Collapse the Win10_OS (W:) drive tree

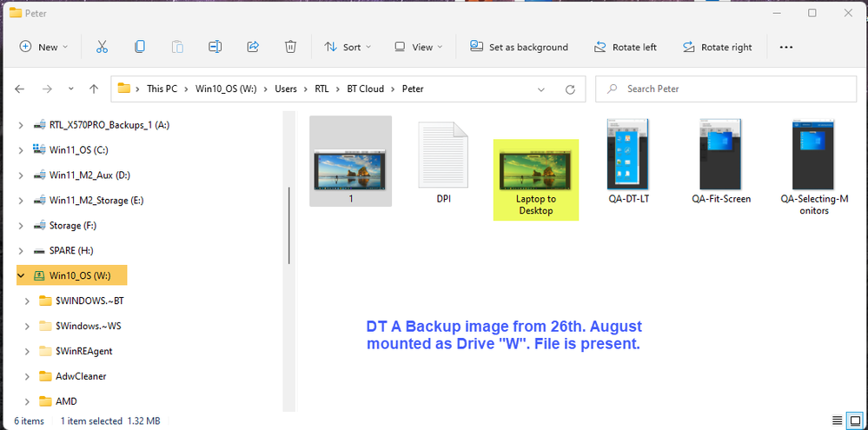click(21, 276)
